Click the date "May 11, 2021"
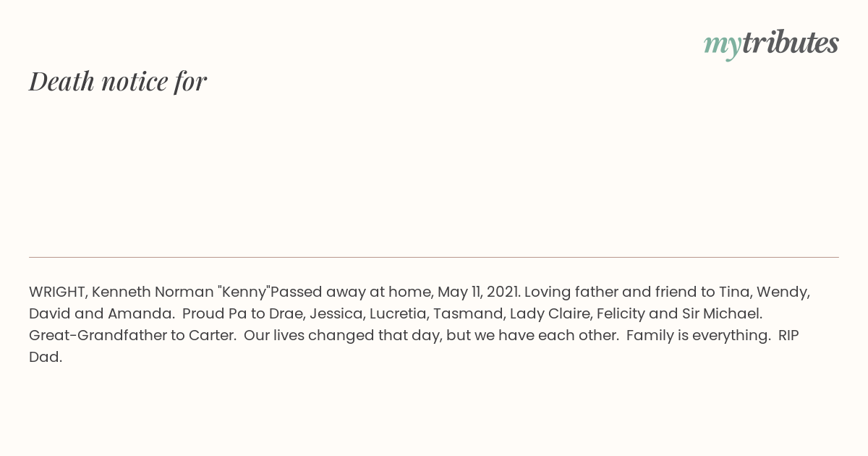 tap(478, 292)
